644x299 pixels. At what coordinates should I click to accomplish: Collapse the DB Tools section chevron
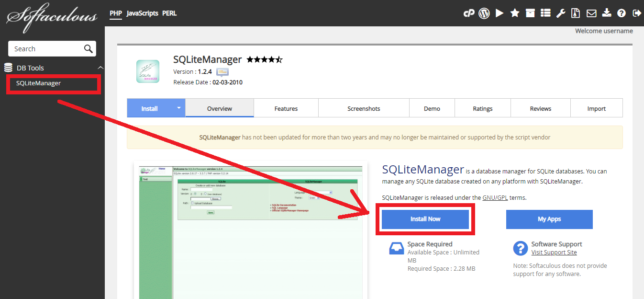pos(100,68)
